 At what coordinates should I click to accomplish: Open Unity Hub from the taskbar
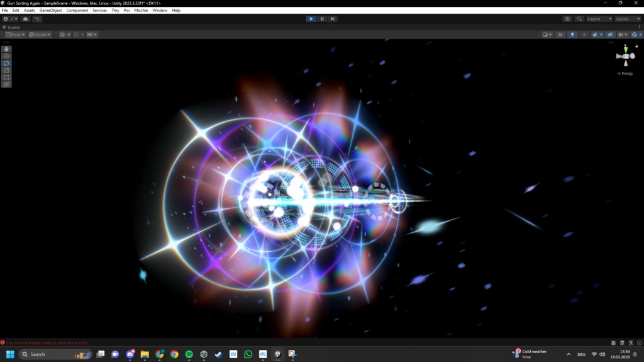click(204, 354)
